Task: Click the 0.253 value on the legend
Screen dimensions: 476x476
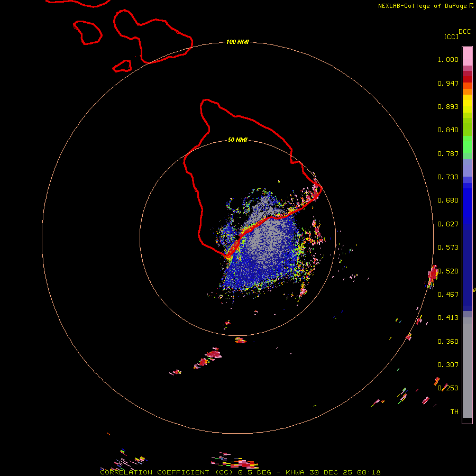Action: [x=448, y=388]
